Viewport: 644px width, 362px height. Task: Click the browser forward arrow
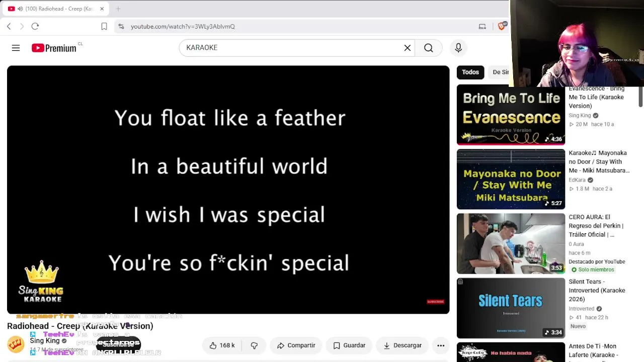pyautogui.click(x=22, y=26)
